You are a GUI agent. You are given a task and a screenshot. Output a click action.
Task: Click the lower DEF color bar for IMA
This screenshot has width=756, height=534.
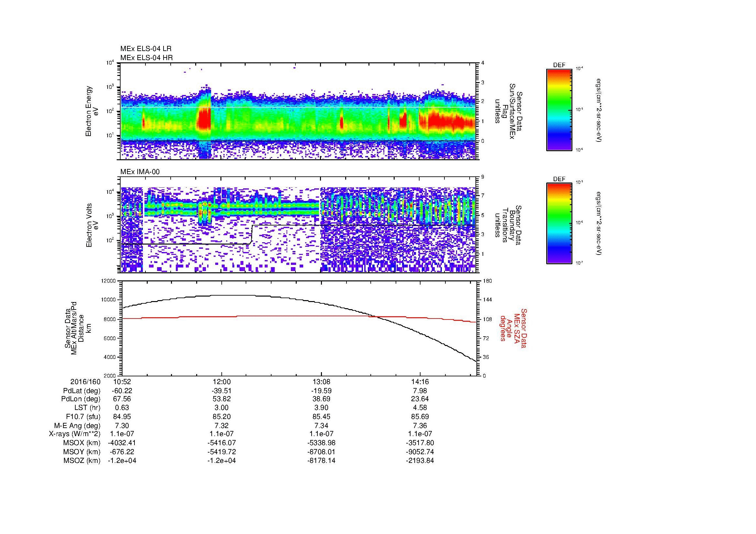[x=559, y=224]
